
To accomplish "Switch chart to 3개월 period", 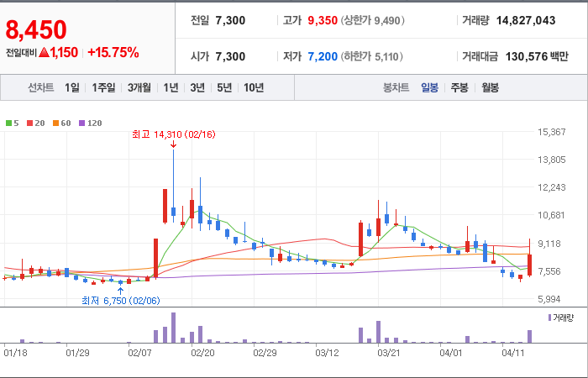I will pyautogui.click(x=139, y=87).
